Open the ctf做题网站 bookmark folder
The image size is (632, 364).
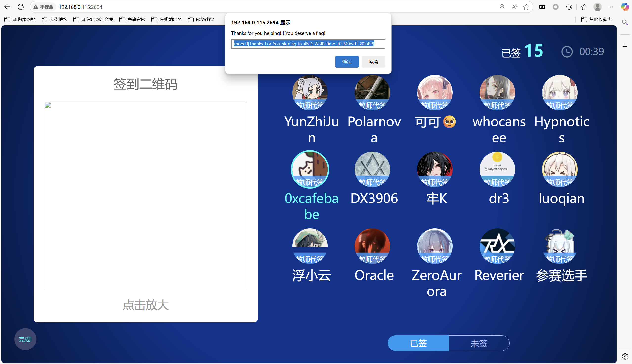coord(20,20)
